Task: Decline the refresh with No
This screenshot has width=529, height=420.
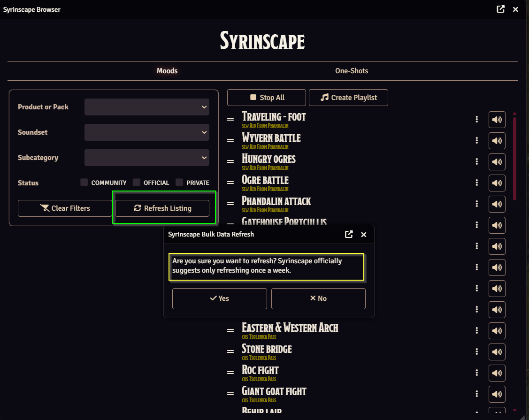Action: point(318,298)
